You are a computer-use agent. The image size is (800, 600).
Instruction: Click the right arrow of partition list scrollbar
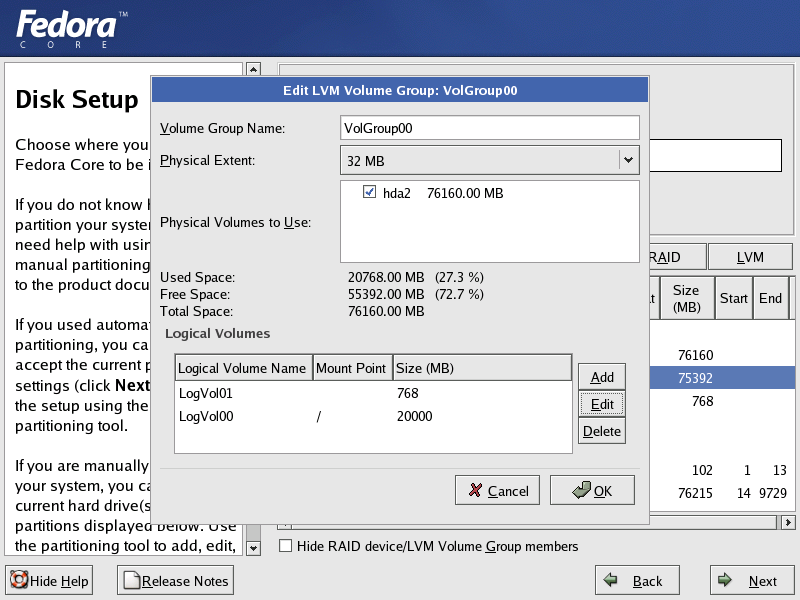788,522
